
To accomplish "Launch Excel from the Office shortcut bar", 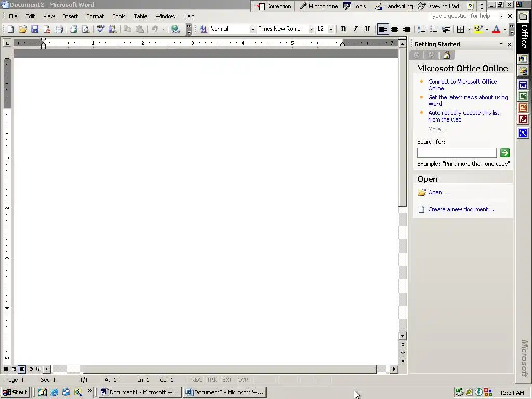I will (x=523, y=96).
